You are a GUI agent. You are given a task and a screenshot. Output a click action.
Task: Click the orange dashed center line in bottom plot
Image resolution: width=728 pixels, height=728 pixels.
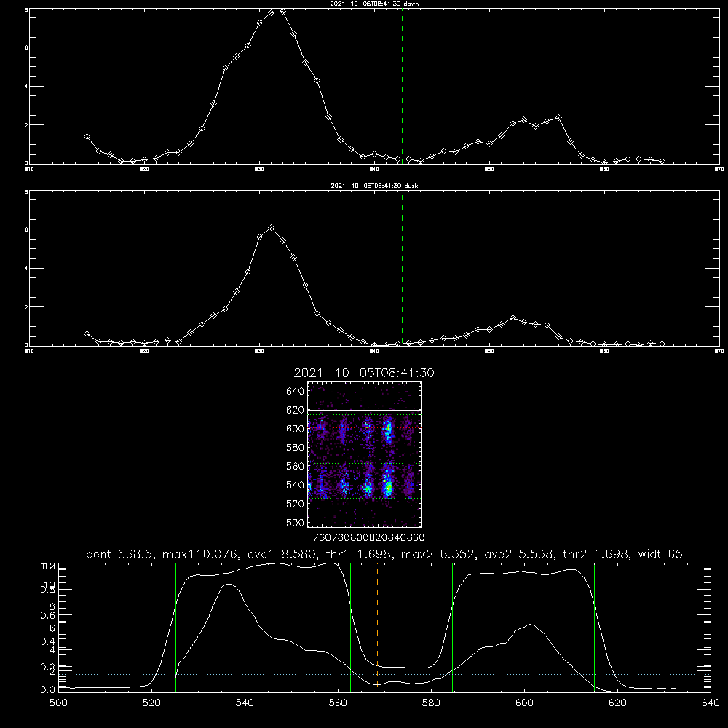pyautogui.click(x=377, y=627)
